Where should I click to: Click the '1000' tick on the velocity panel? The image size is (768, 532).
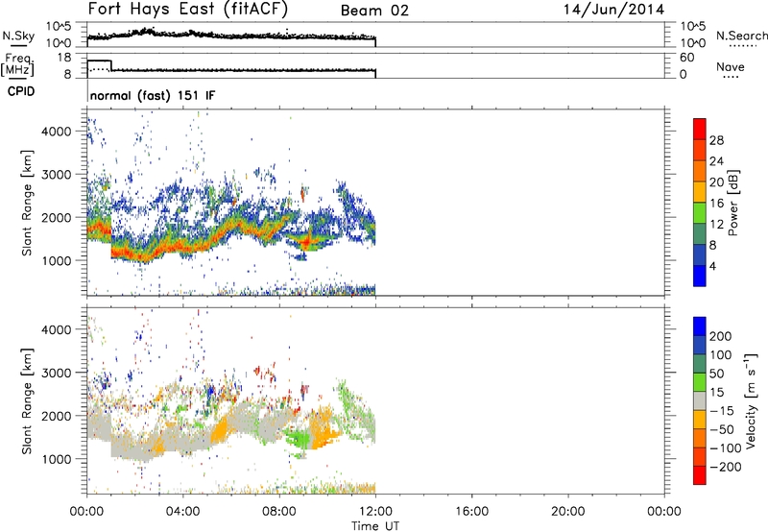(57, 458)
